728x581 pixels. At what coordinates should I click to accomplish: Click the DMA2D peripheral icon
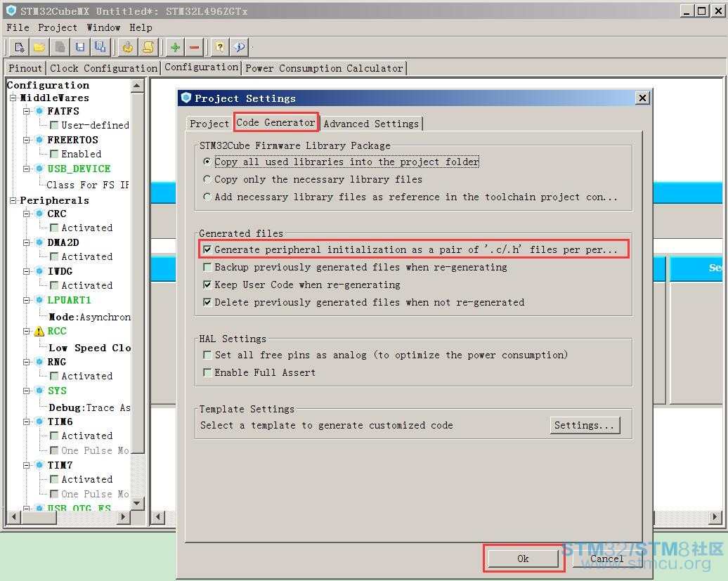pyautogui.click(x=39, y=242)
